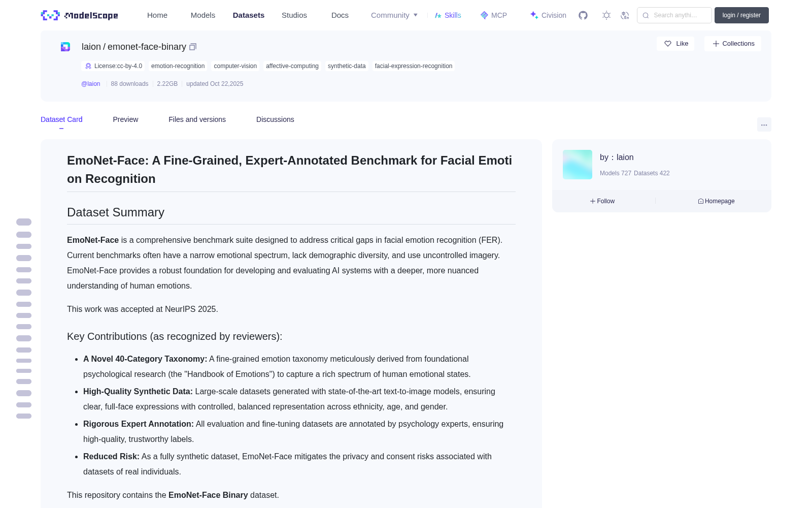The height and width of the screenshot is (508, 812).
Task: Click the search magnifier icon
Action: (x=646, y=15)
